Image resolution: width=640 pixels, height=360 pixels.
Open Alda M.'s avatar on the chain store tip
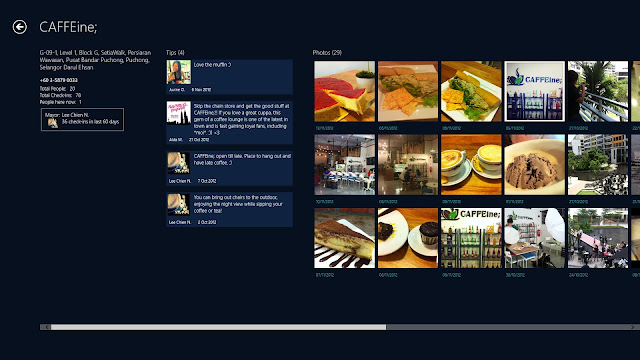(x=178, y=113)
